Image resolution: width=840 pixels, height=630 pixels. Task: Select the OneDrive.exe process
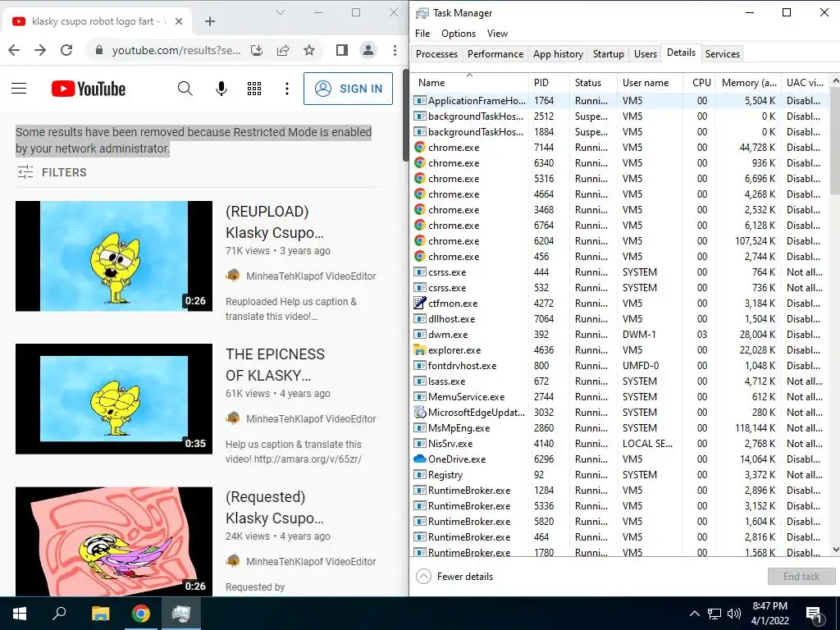point(620,459)
